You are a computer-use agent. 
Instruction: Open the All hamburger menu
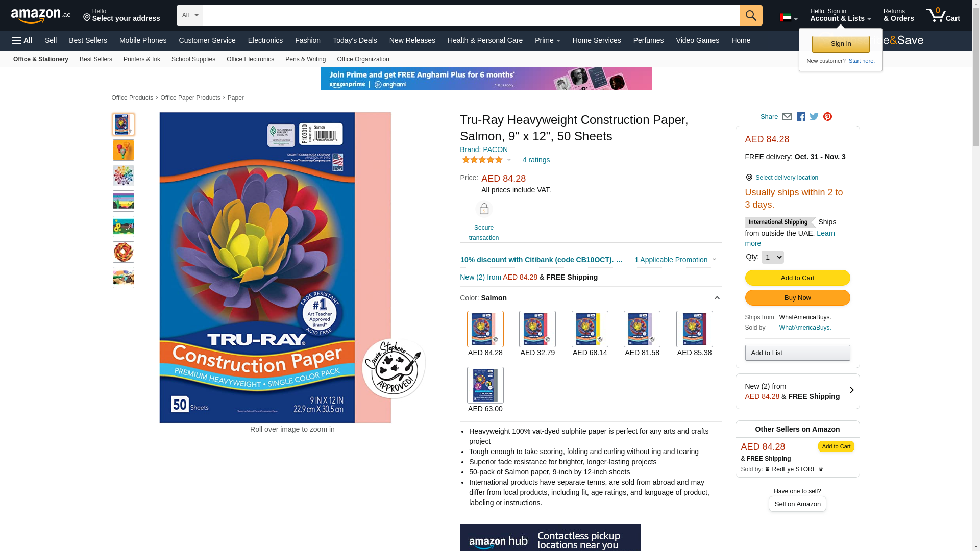click(x=22, y=40)
